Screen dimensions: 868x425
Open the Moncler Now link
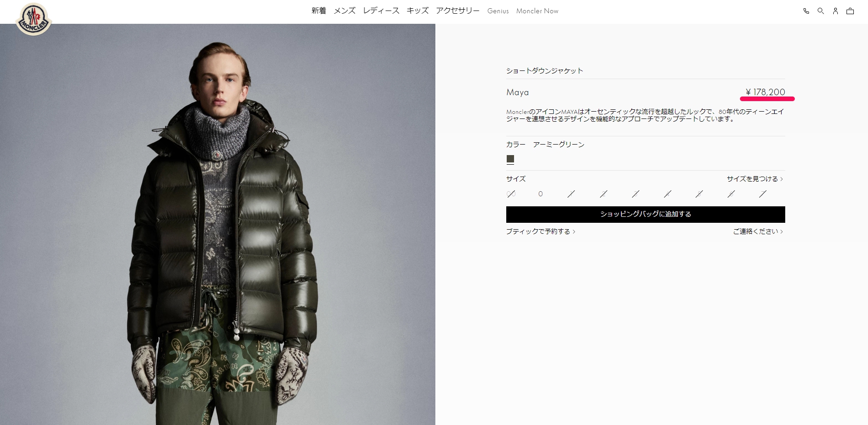click(537, 11)
